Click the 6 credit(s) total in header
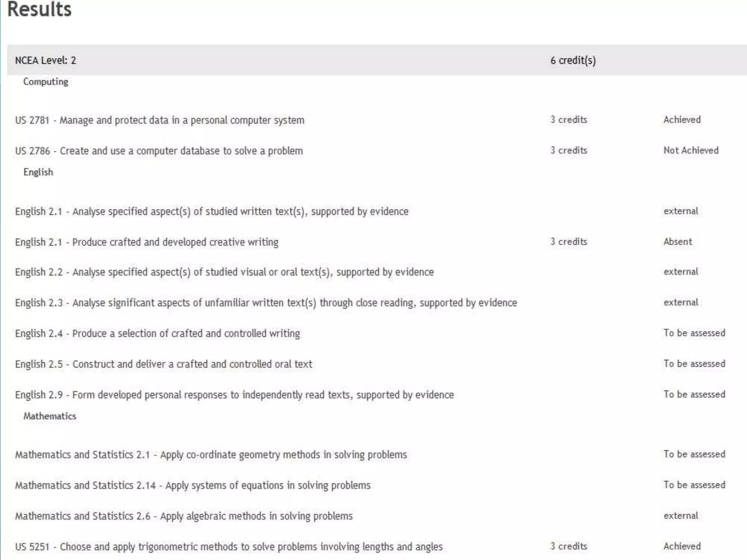This screenshot has width=747, height=560. click(x=573, y=60)
